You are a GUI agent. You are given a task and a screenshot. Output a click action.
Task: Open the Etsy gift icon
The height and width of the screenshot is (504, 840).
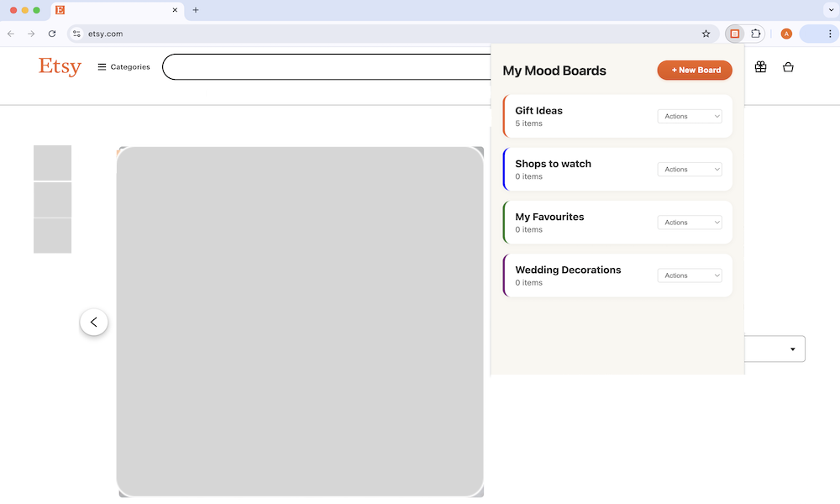760,67
